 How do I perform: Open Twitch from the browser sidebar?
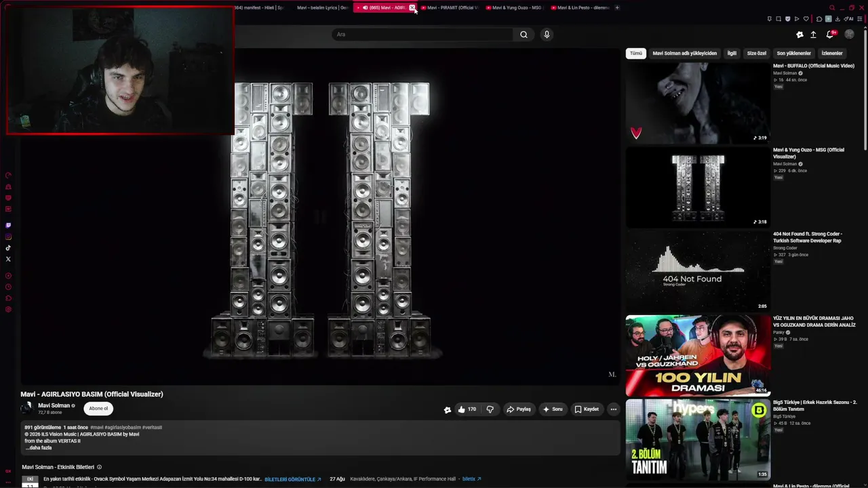(x=8, y=225)
